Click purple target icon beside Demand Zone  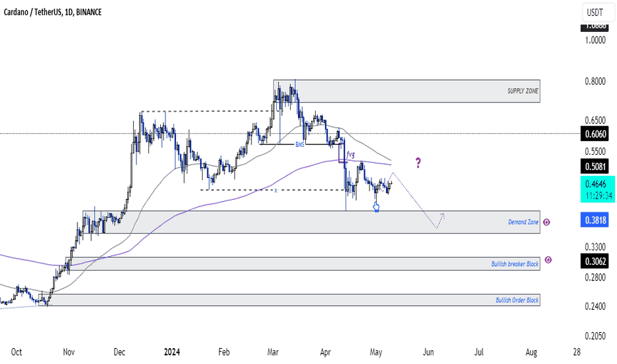[546, 222]
